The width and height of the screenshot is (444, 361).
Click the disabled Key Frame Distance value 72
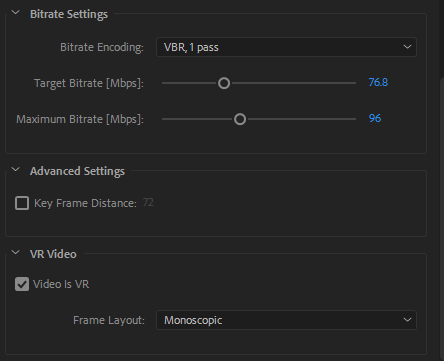[148, 202]
